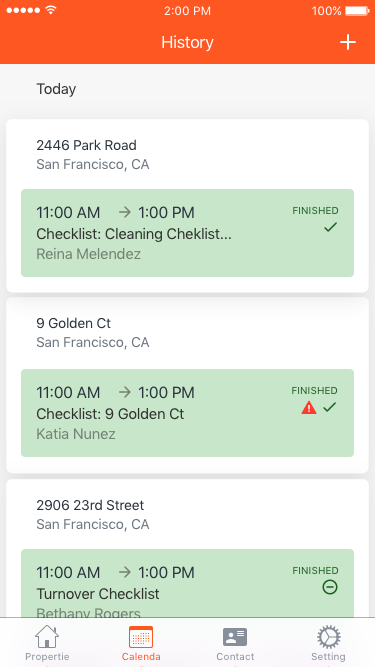Tap the circled minus icon on Turnover Checklist

click(x=330, y=587)
